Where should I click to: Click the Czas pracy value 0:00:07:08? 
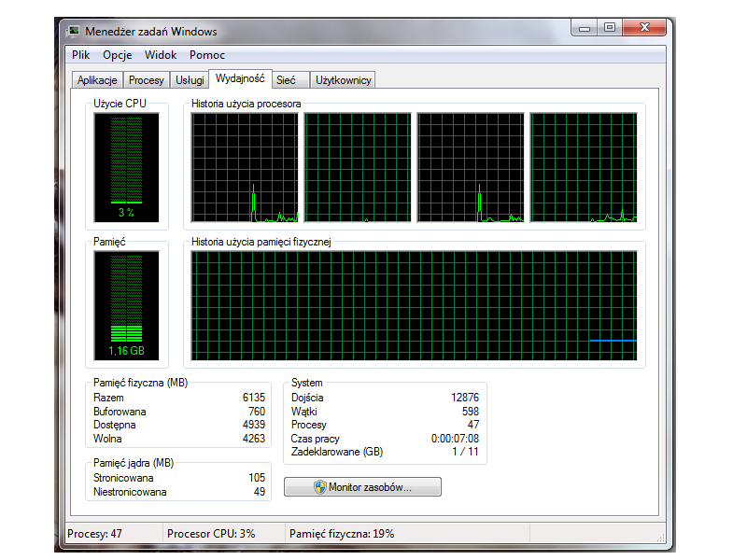point(455,439)
